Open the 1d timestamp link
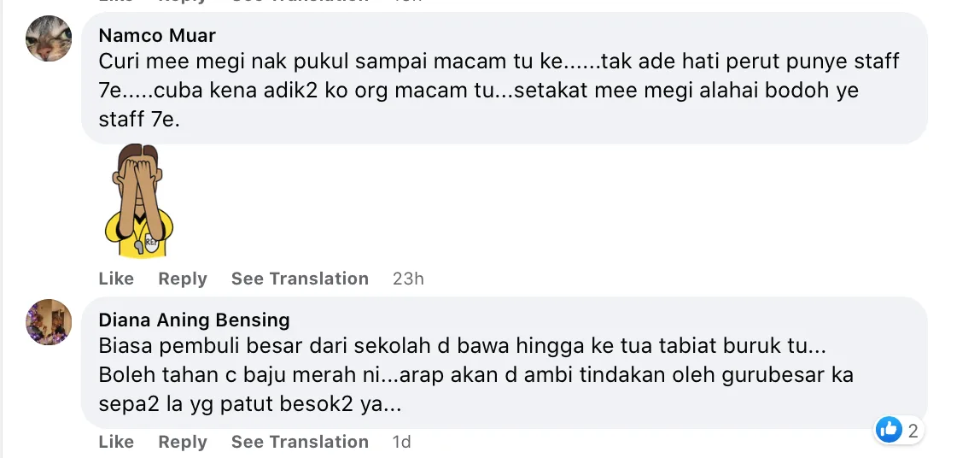This screenshot has width=980, height=458. coord(401,442)
